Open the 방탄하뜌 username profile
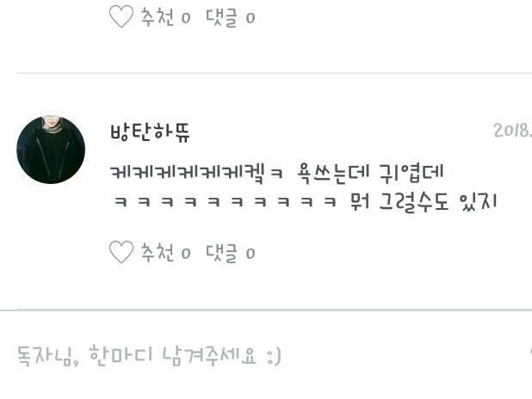Screen dimensions: 532x399 [x=150, y=132]
